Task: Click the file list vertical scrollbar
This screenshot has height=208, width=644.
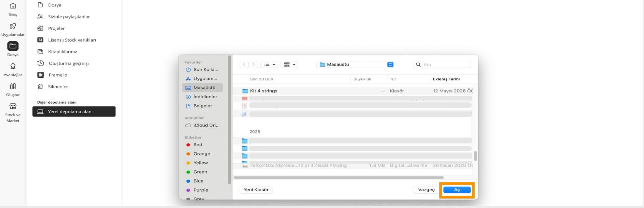Action: coord(475,156)
